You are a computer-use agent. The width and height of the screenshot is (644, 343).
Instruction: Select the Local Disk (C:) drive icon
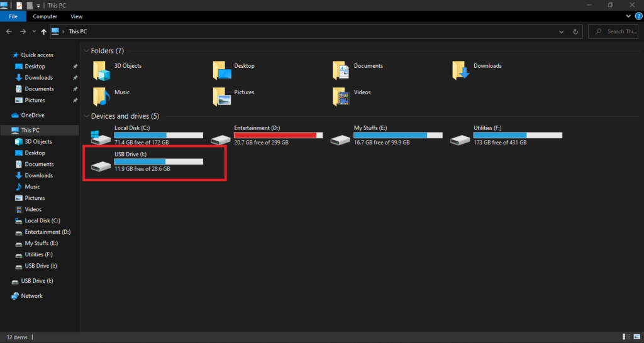pos(101,138)
